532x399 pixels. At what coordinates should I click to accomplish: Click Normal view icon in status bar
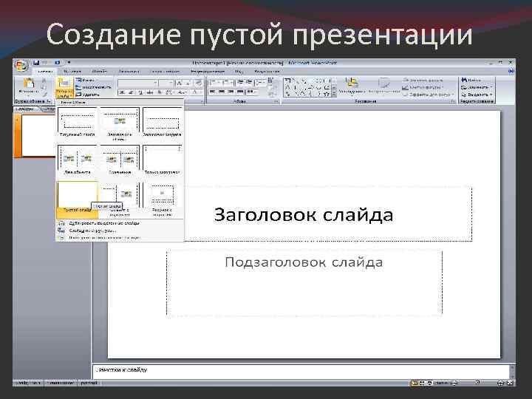415,383
